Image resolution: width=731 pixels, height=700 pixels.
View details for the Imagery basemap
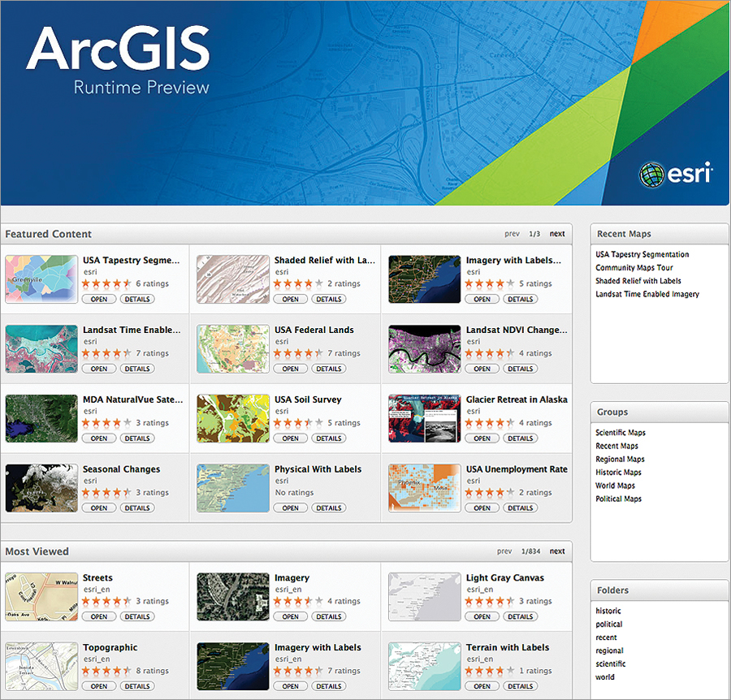pyautogui.click(x=329, y=616)
